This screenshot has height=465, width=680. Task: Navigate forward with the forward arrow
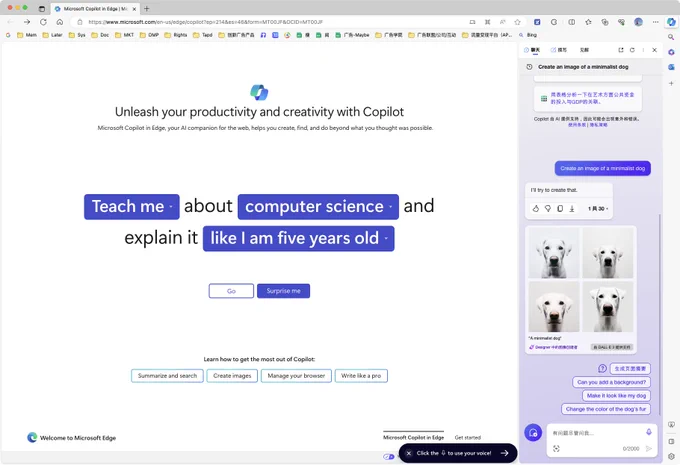[x=27, y=22]
